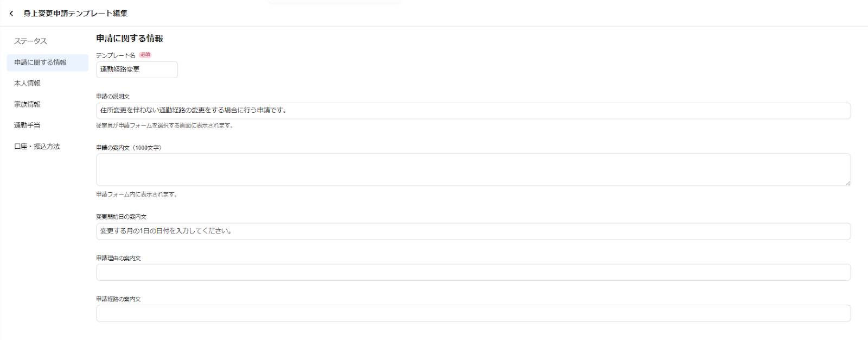Click inside 申請の案内文 textarea

473,169
